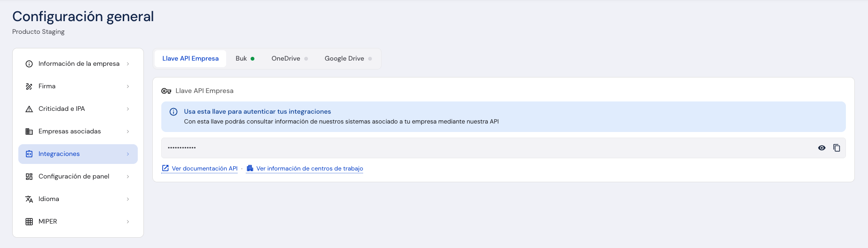Click the warning triangle icon beside Criticidad e IPA
Viewport: 868px width, 248px height.
29,109
